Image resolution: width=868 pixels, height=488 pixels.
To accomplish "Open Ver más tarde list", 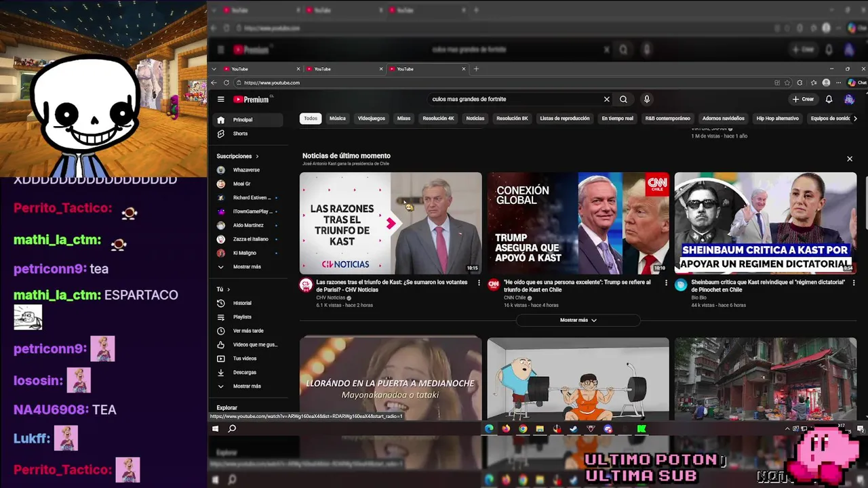I will tap(248, 331).
